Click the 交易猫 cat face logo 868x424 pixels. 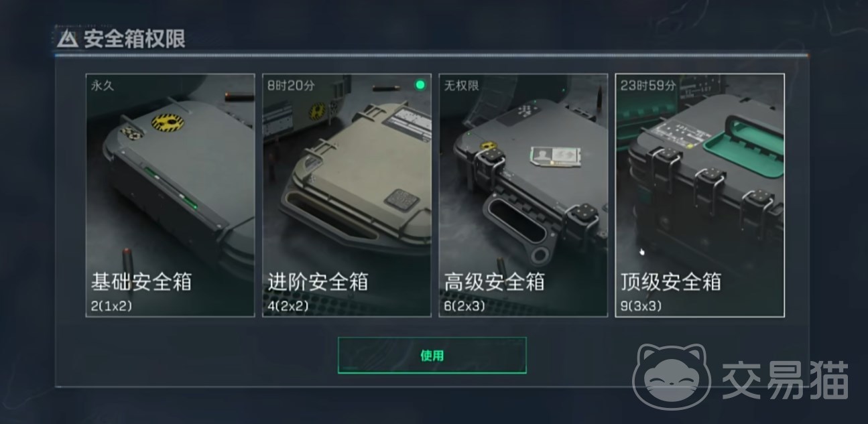(x=673, y=377)
